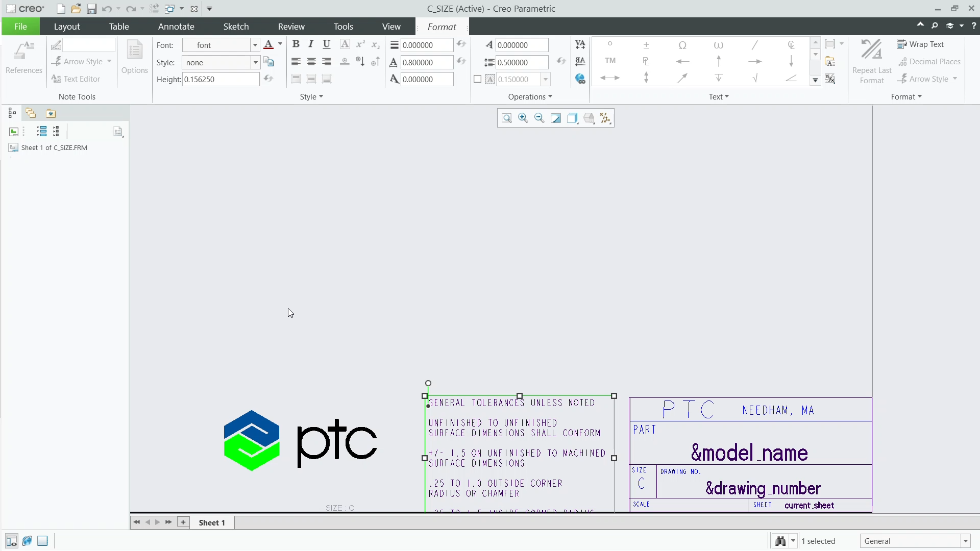Screen dimensions: 980x551
Task: Insert the trademark TM symbol
Action: (610, 61)
